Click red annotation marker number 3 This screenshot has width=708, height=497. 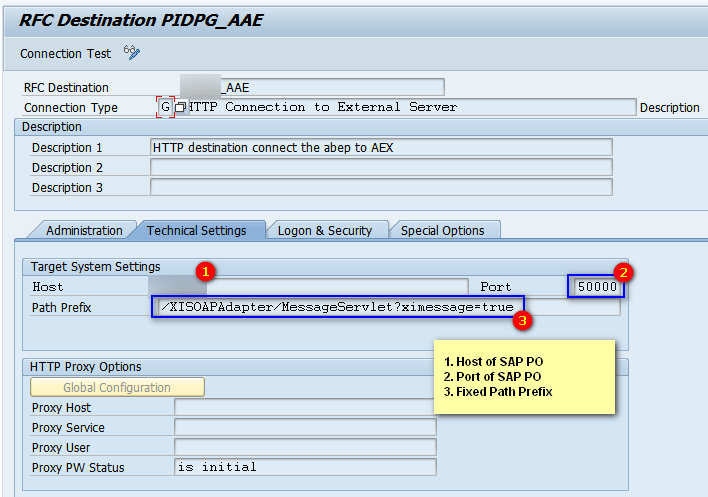tap(521, 321)
